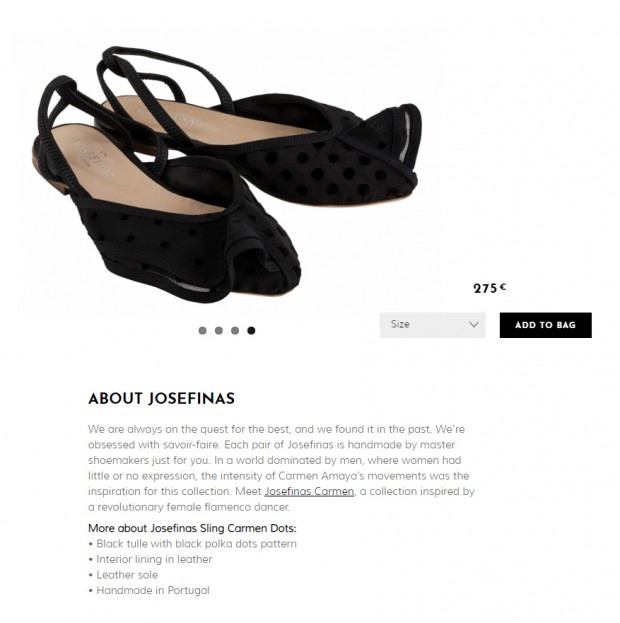
Task: Click the 'Interior lining in leather' bullet
Action: point(154,559)
